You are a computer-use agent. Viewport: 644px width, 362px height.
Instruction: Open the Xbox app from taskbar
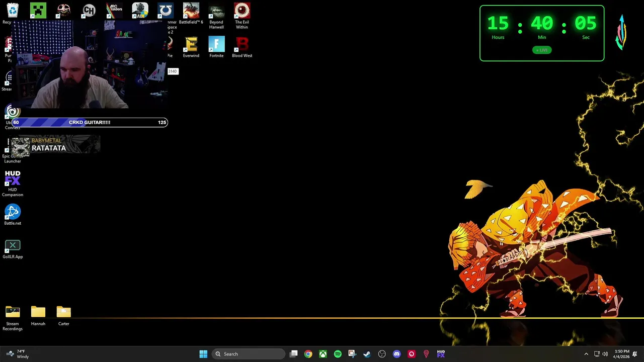pyautogui.click(x=323, y=354)
